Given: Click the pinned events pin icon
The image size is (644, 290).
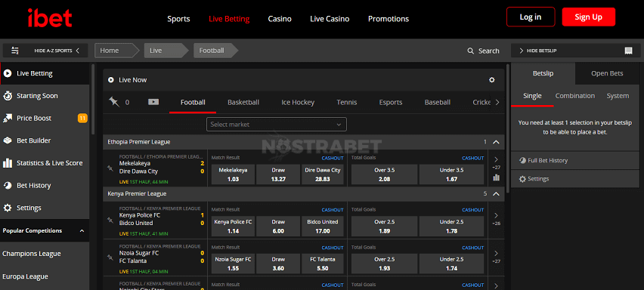Looking at the screenshot, I should pyautogui.click(x=114, y=102).
